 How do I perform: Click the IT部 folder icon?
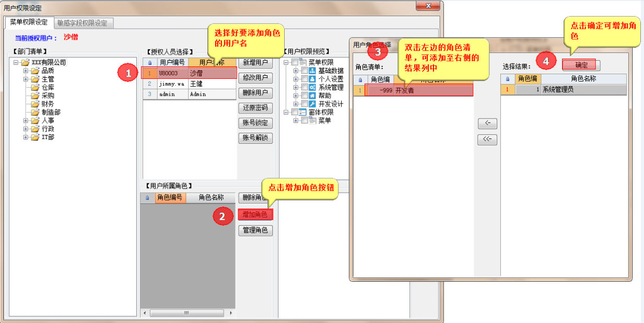point(35,137)
